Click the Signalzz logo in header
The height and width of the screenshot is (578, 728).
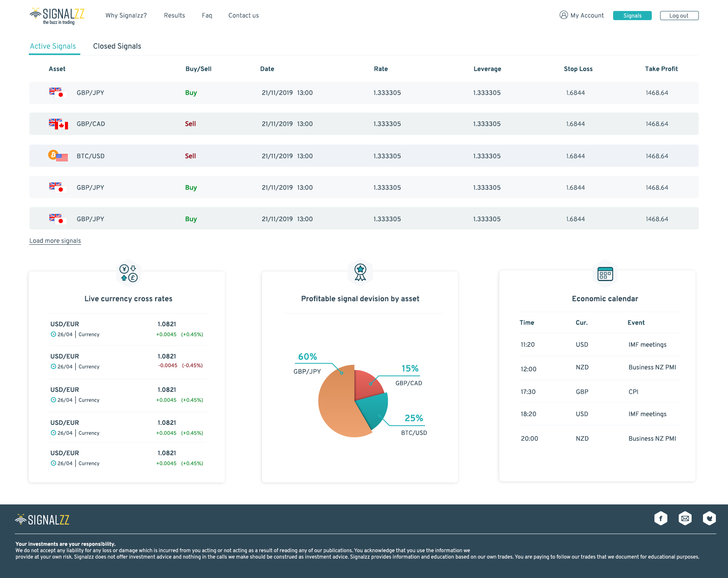coord(57,16)
